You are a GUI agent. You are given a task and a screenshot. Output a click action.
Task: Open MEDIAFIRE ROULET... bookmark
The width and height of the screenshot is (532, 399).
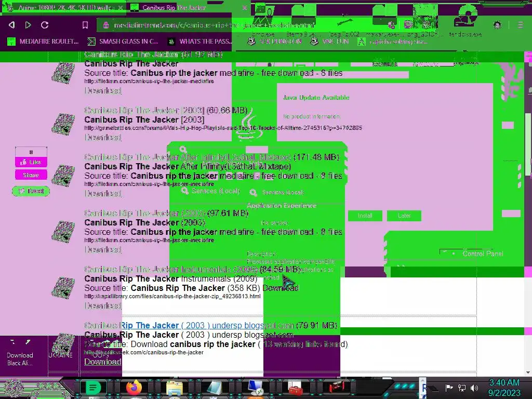pyautogui.click(x=43, y=42)
